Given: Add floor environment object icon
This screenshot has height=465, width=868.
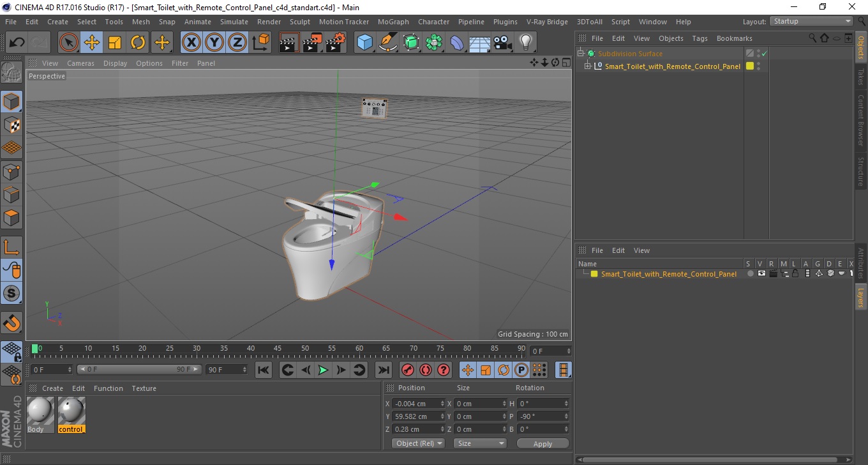Looking at the screenshot, I should pyautogui.click(x=479, y=43).
